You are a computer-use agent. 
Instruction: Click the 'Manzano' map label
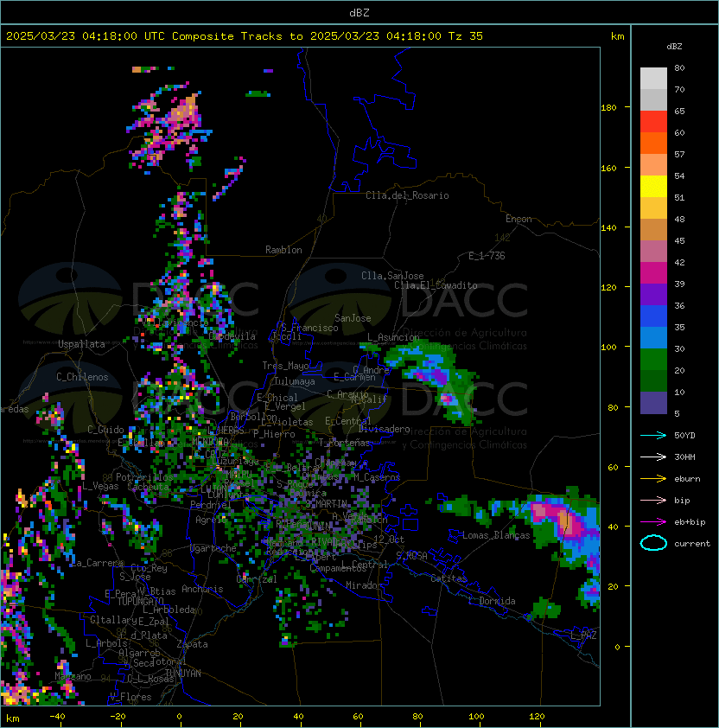coord(73,676)
